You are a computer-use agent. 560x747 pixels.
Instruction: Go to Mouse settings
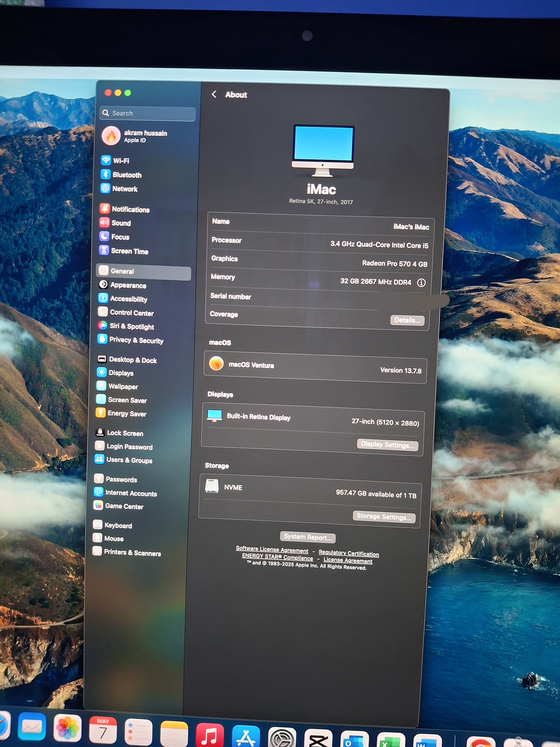(x=108, y=538)
